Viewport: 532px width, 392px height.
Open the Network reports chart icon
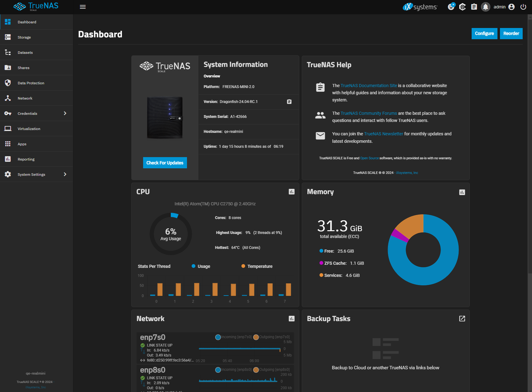coord(292,319)
